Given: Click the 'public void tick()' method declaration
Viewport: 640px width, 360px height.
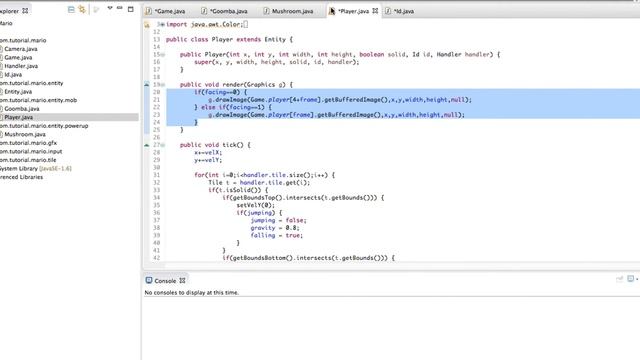Looking at the screenshot, I should point(215,145).
